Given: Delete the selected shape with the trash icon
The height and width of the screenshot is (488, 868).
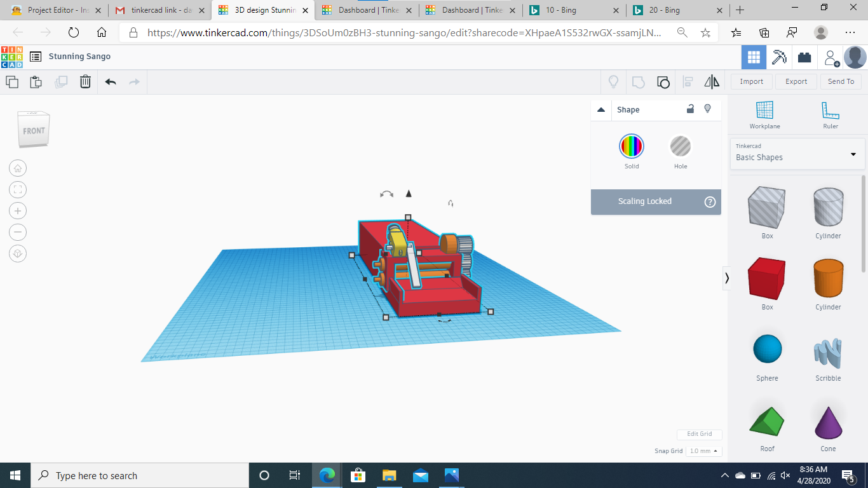Looking at the screenshot, I should 85,81.
